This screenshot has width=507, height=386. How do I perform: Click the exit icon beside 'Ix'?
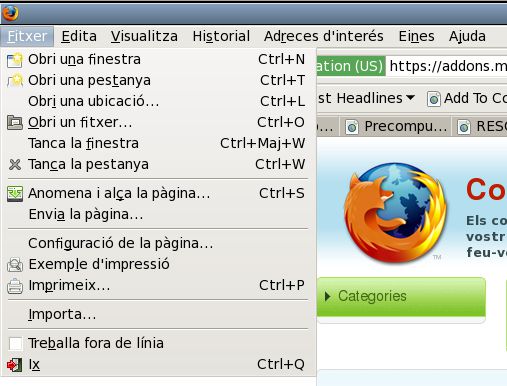pos(15,365)
